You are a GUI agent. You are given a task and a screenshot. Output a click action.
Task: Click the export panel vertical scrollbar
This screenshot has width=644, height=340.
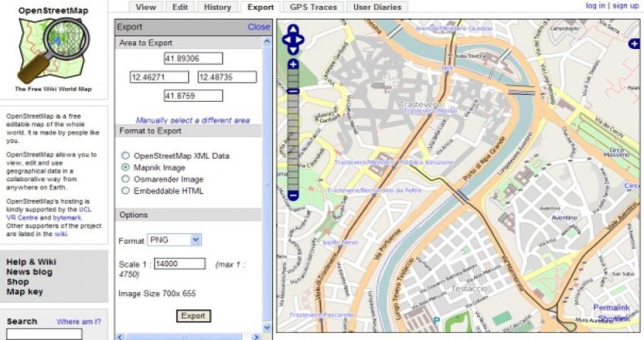pos(267,184)
